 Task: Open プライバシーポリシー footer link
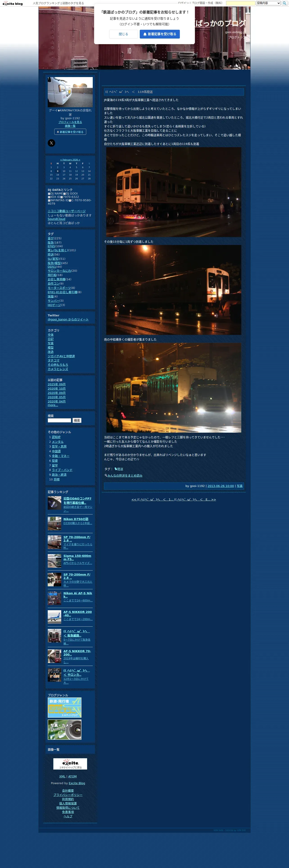tap(68, 795)
